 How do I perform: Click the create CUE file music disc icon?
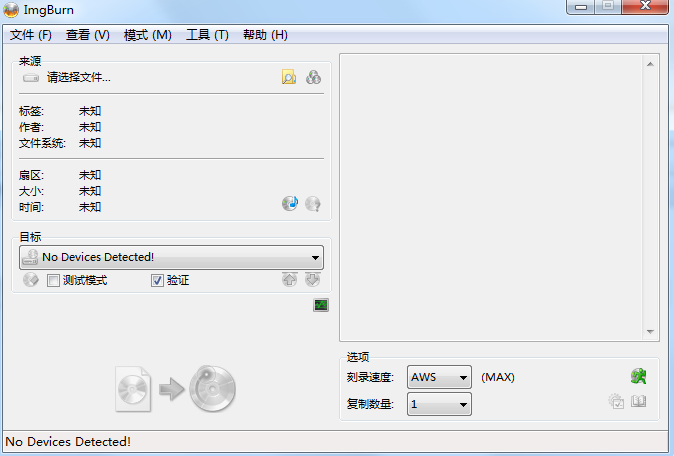(290, 203)
